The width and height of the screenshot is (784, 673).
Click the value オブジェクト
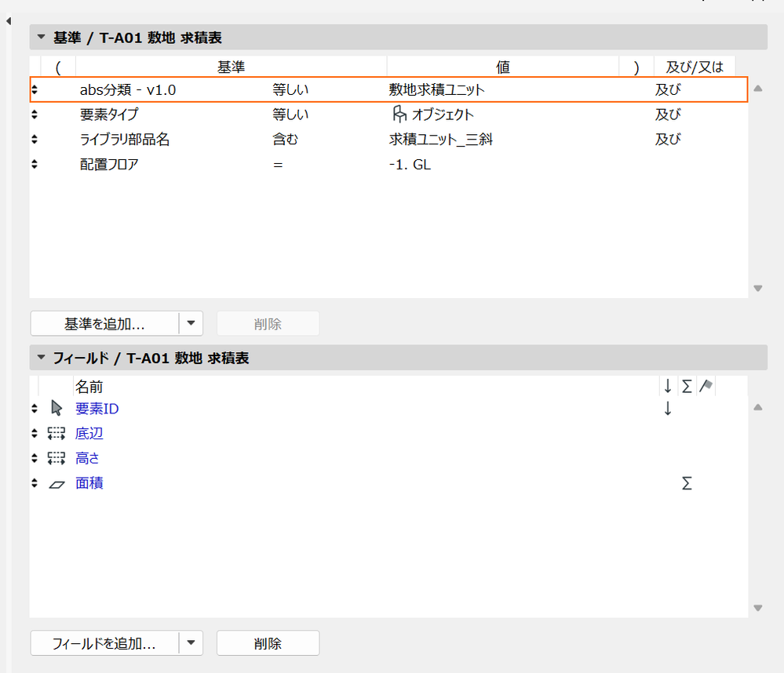[x=443, y=115]
